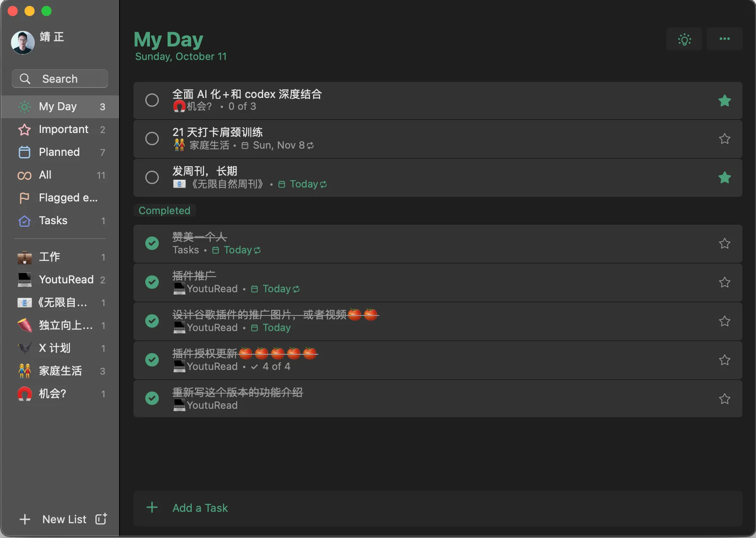Click the user avatar picture
The width and height of the screenshot is (756, 538).
[23, 43]
